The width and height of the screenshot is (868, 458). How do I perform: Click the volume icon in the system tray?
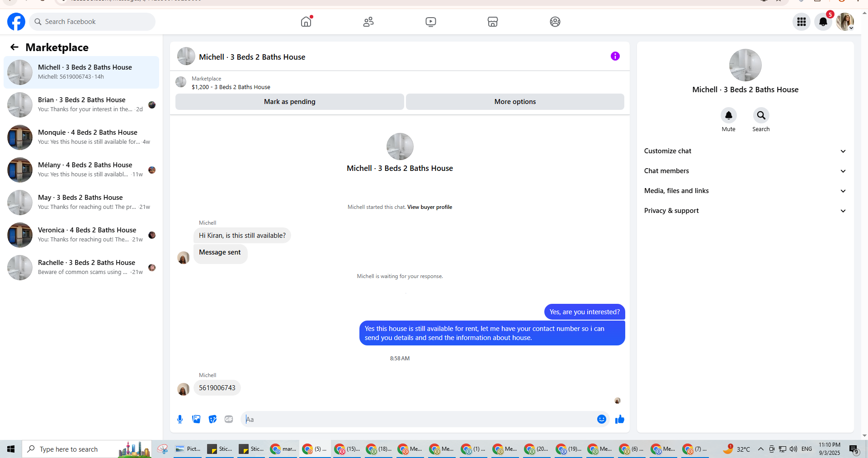tap(793, 449)
